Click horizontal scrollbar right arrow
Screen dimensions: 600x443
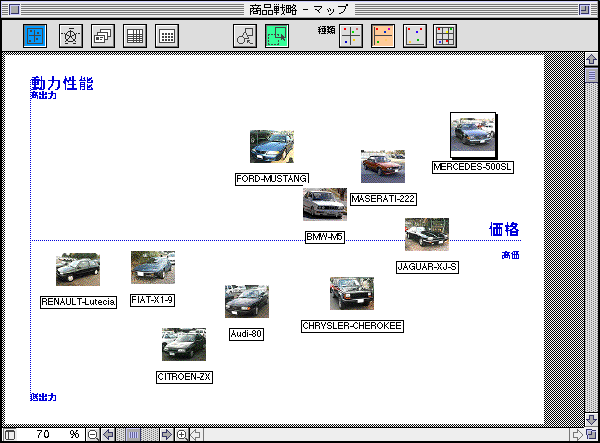point(577,435)
